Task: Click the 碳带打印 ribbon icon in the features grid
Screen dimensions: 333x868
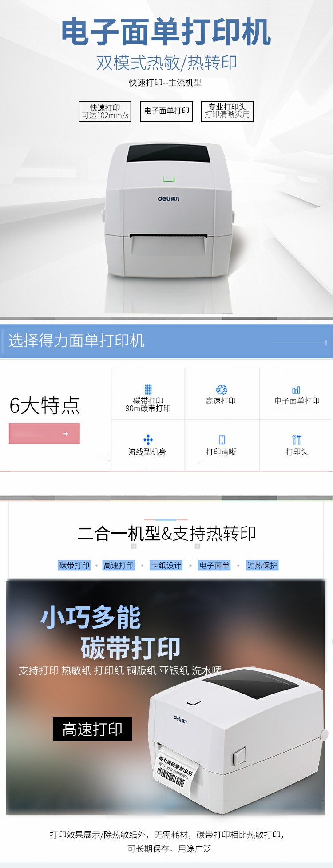Action: (148, 389)
